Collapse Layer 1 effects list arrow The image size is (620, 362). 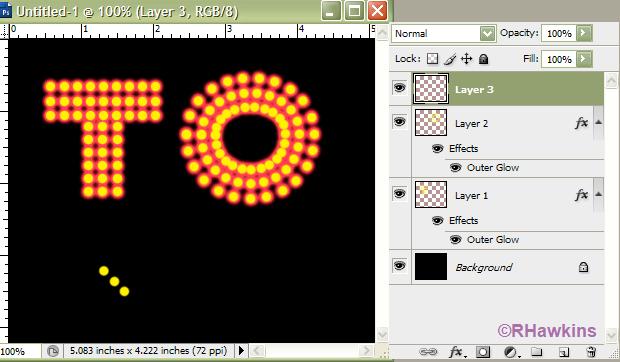click(x=599, y=194)
